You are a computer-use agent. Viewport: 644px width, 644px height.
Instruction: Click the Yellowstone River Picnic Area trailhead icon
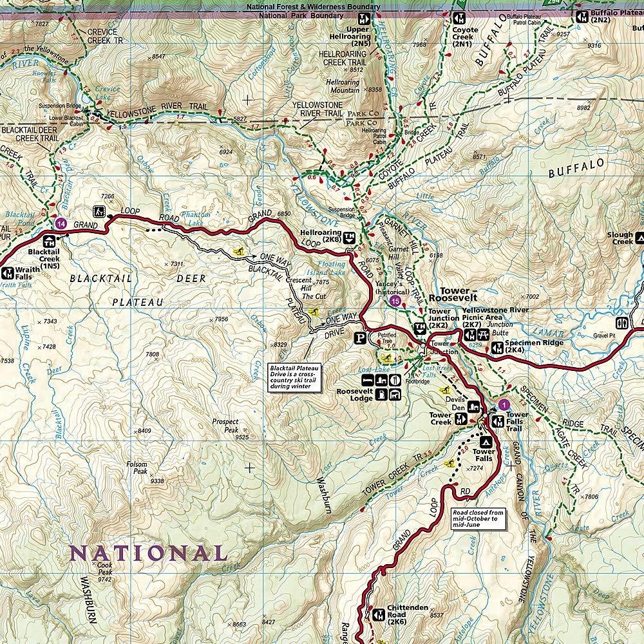click(469, 336)
